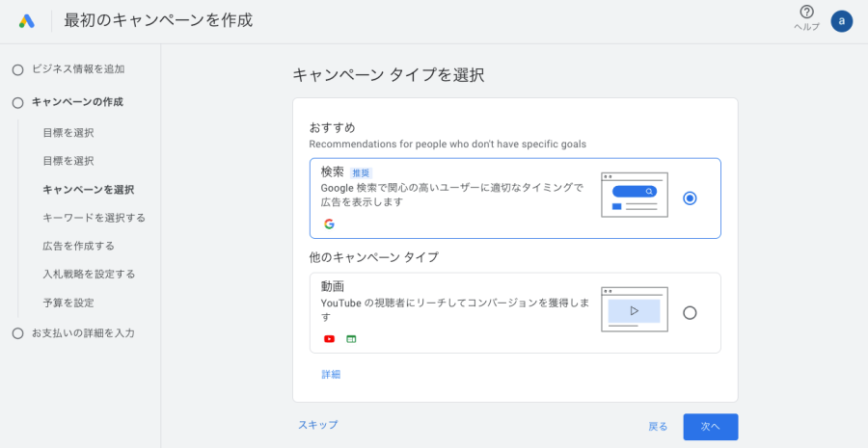The image size is (868, 448).
Task: Click the お支払いの詳細を入力 step circle
Action: click(x=17, y=333)
